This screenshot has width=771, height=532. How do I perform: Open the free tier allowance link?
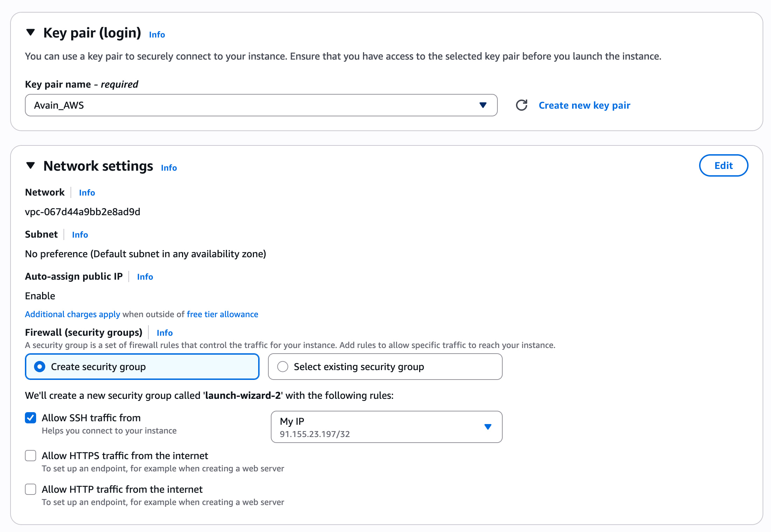222,314
